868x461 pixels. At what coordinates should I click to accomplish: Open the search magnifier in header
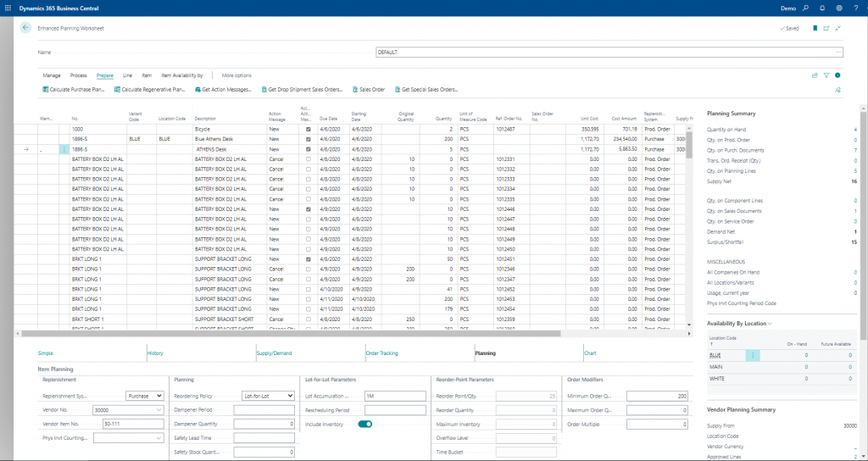point(806,8)
